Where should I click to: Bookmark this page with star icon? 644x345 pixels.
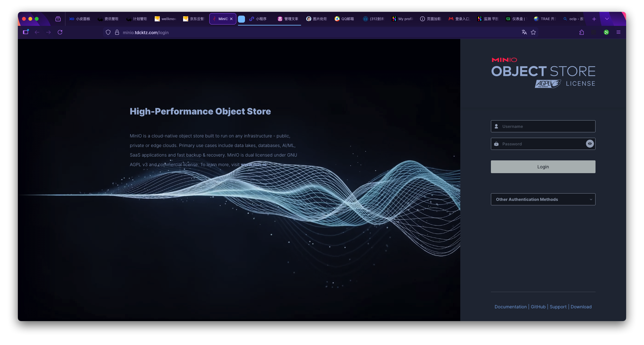pos(533,32)
